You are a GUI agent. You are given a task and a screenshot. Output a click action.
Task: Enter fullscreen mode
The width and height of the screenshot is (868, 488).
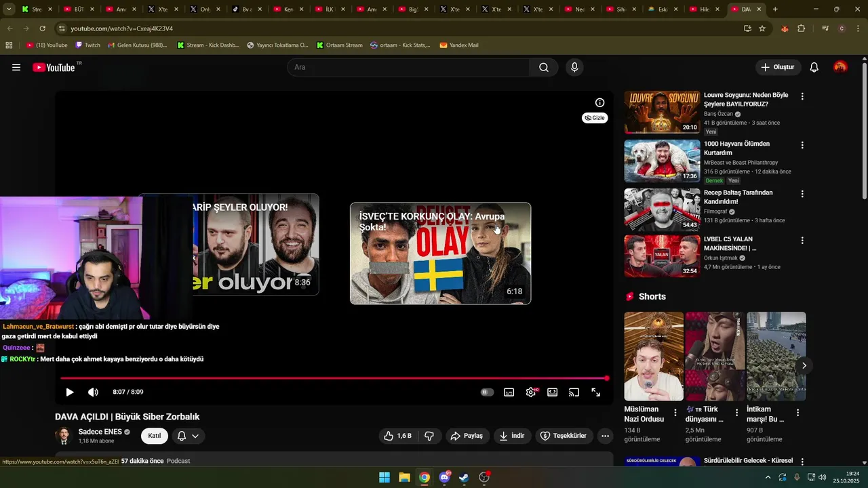596,392
